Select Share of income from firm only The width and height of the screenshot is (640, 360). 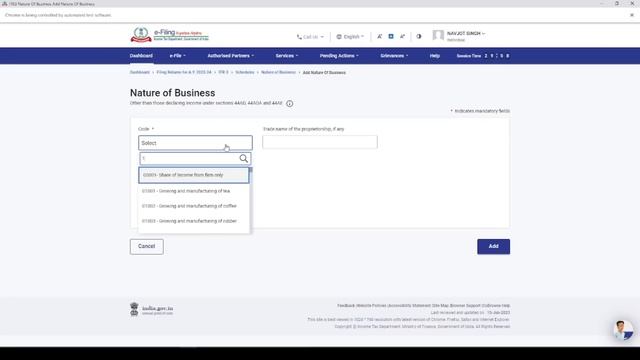click(x=193, y=175)
